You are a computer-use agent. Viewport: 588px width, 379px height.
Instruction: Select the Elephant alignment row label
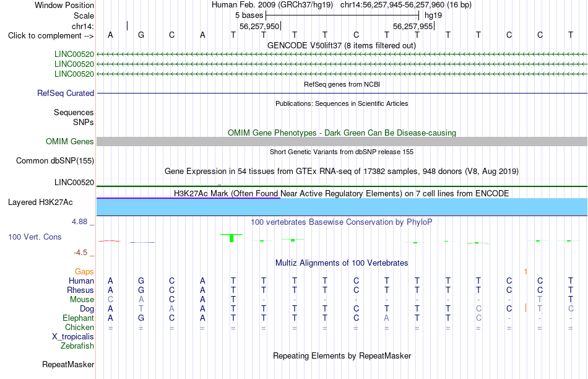pos(79,318)
